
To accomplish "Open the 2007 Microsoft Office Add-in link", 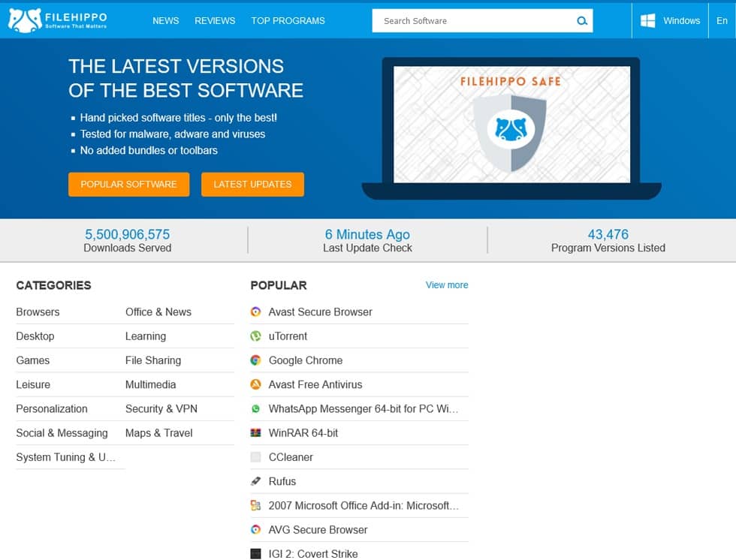I will tap(363, 506).
